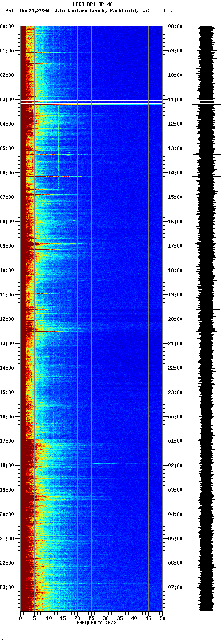Click the UTC time label '20:00'

point(176,319)
